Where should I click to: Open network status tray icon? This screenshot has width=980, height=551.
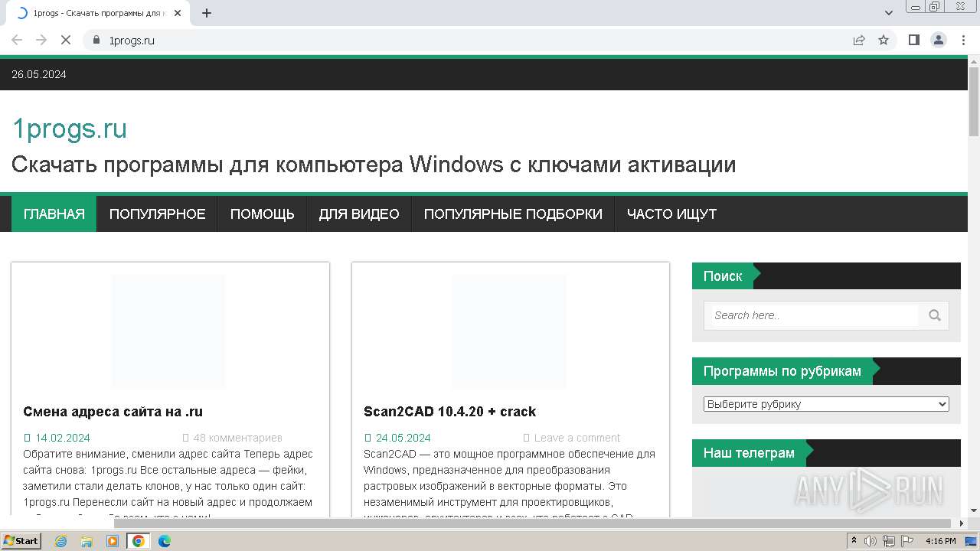pos(889,541)
